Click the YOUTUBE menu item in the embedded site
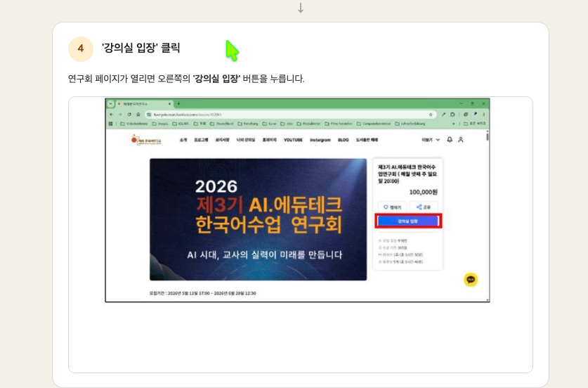Screen dimensions: 588x388 click(293, 140)
